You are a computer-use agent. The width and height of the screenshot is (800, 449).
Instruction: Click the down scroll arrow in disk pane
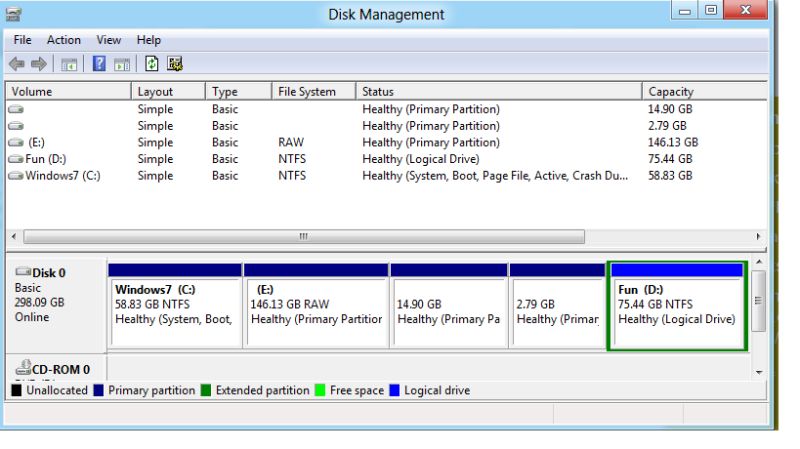(x=759, y=372)
